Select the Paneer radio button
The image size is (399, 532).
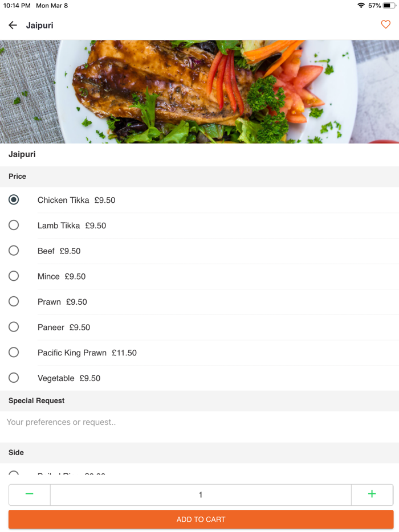[14, 327]
